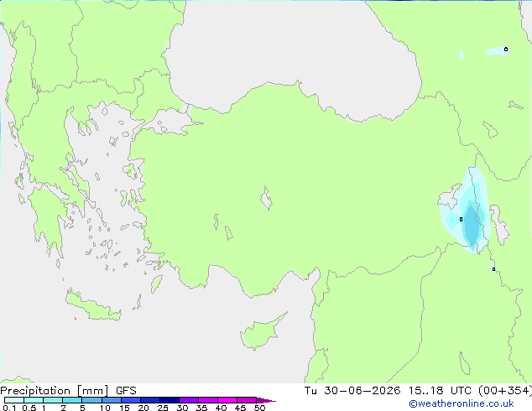The image size is (532, 411).
Task: Click the '[mm]' unit label
Action: click(x=93, y=391)
